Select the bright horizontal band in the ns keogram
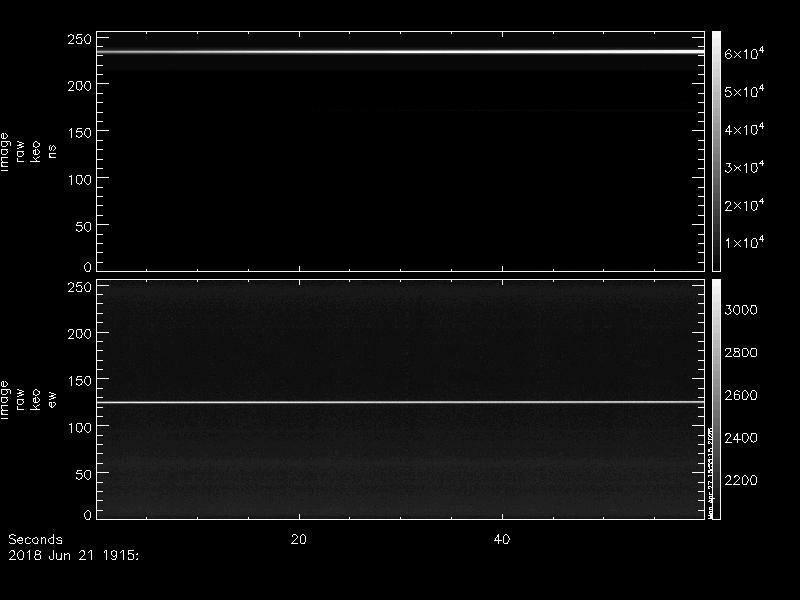The width and height of the screenshot is (800, 600). pos(401,52)
